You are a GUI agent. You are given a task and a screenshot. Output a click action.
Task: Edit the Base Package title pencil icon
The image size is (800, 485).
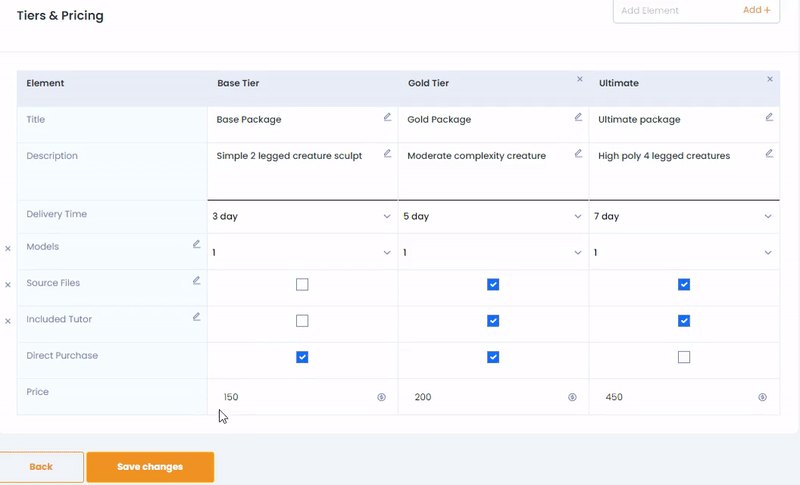pyautogui.click(x=387, y=117)
